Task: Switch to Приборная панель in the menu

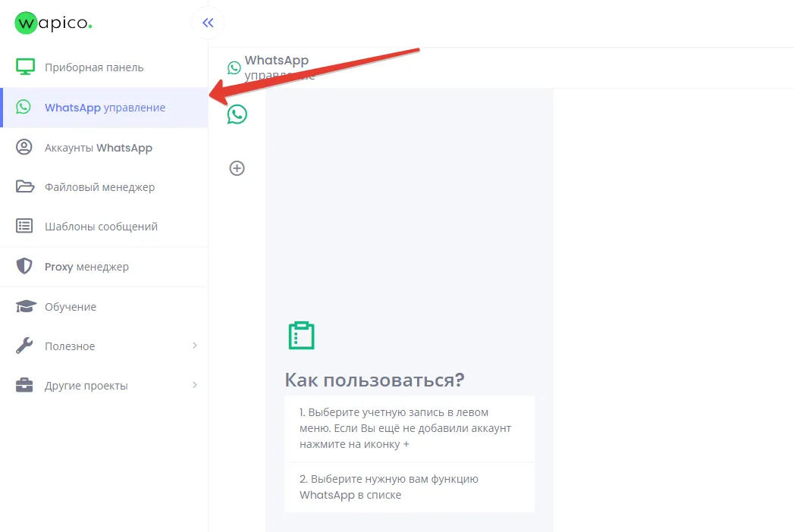Action: click(95, 66)
